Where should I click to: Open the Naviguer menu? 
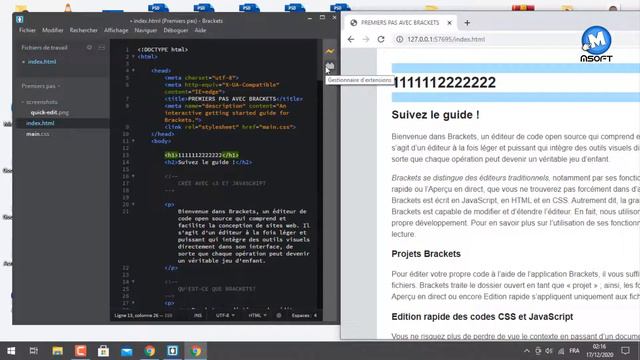point(146,30)
